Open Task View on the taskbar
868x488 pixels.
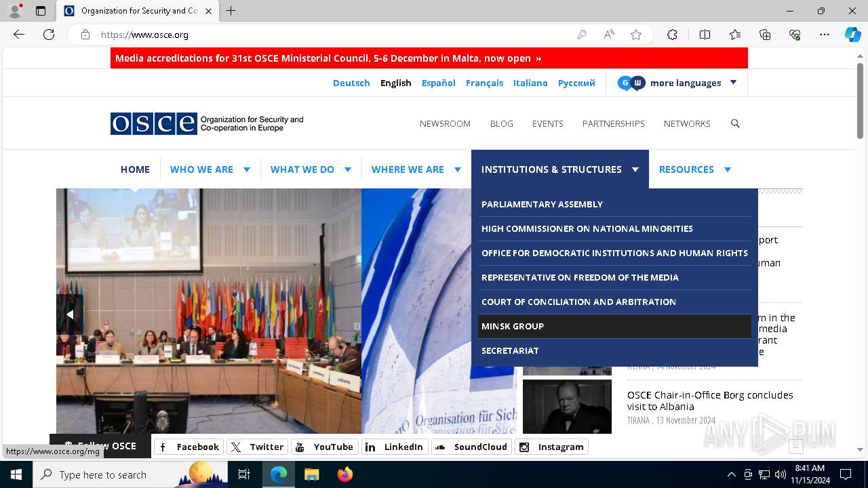(244, 474)
